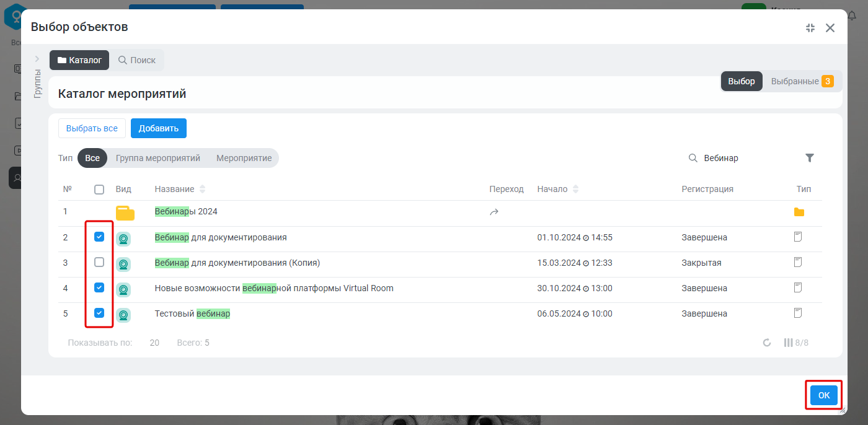Click the webinar icon of Тестовый вебинар
Screen dimensions: 868x425
(123, 315)
